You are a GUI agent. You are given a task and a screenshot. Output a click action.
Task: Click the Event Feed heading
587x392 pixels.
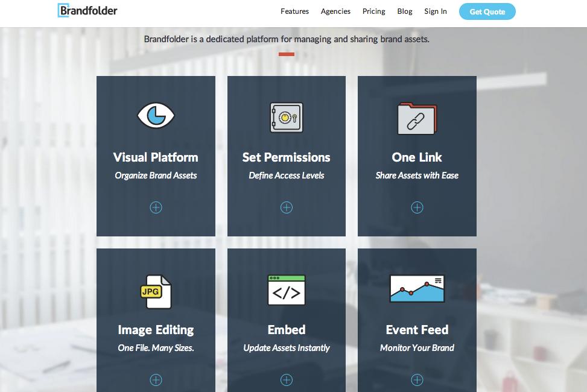[x=417, y=330]
